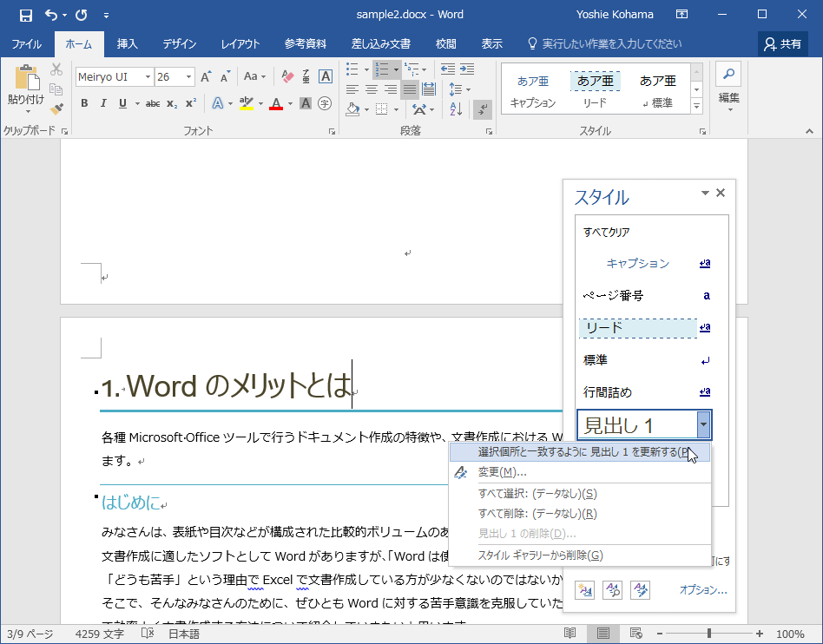The image size is (823, 644).
Task: Click the オプション... link in Styles pane
Action: tap(703, 590)
